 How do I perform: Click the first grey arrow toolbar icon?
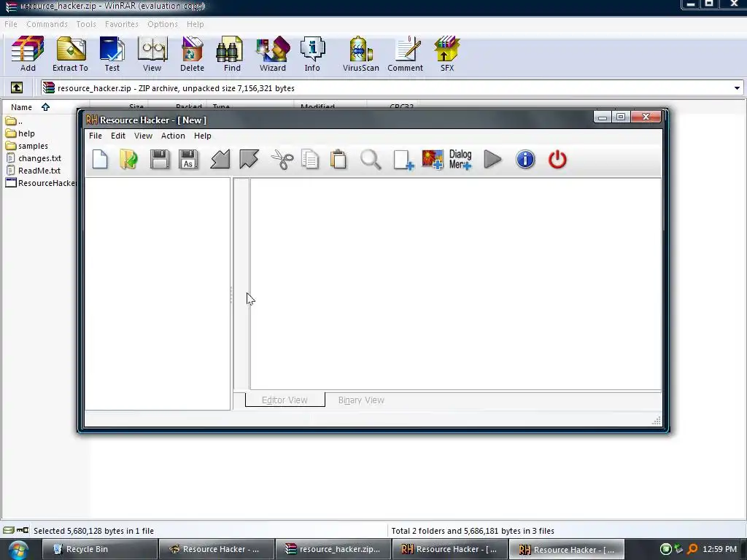click(x=220, y=159)
